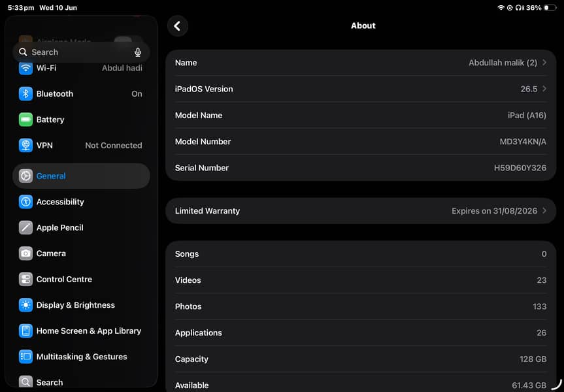Viewport: 564px width, 392px height.
Task: Tap the Display & Brightness sun icon
Action: coord(25,305)
